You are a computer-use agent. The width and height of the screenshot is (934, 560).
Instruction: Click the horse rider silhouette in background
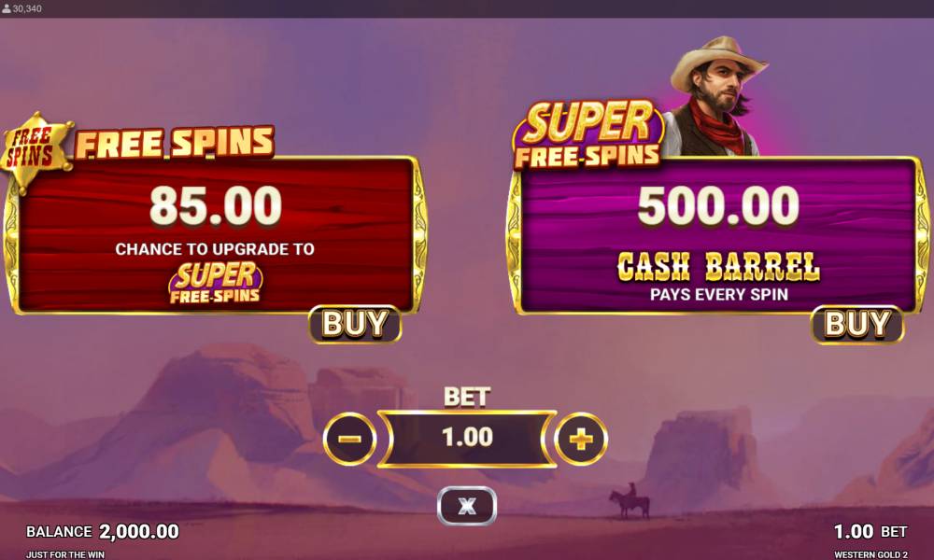(630, 500)
